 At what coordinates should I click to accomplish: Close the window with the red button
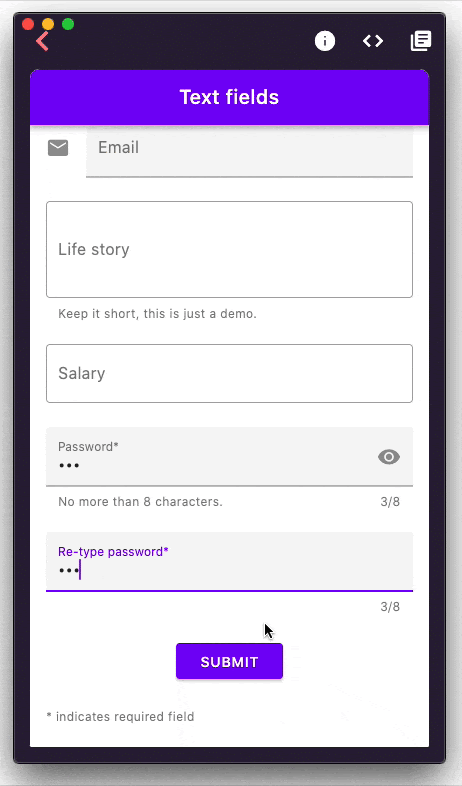[28, 24]
